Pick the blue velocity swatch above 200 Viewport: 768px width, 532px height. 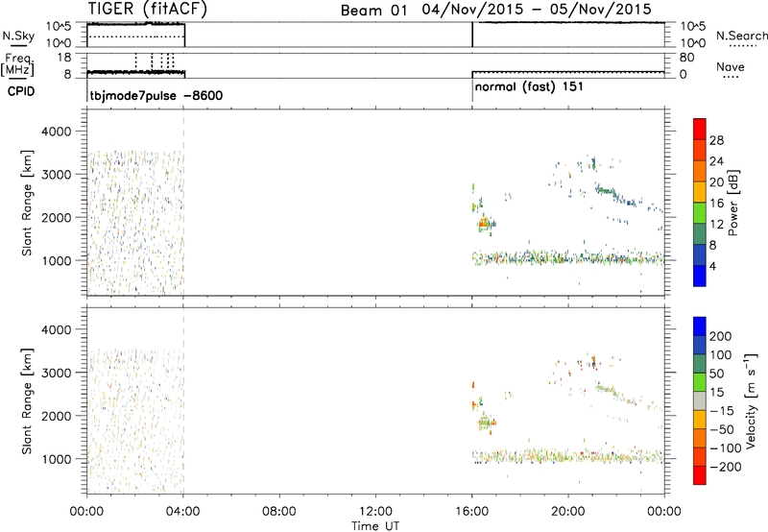point(700,326)
